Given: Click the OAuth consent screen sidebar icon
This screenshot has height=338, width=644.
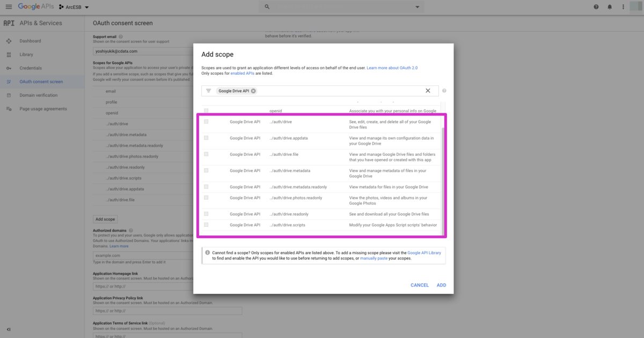Looking at the screenshot, I should pos(9,82).
